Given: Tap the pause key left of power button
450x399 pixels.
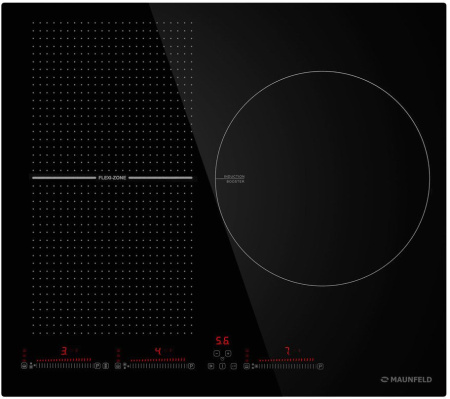Looking at the screenshot, I should (x=211, y=366).
